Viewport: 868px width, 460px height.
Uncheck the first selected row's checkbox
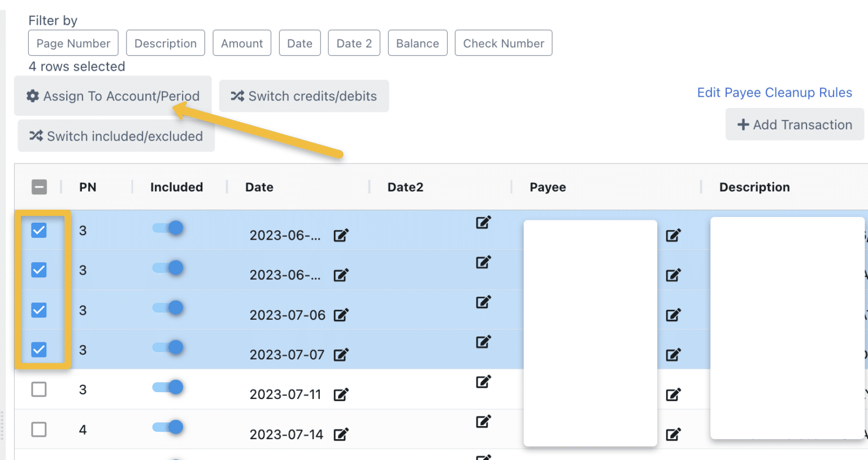(x=38, y=230)
